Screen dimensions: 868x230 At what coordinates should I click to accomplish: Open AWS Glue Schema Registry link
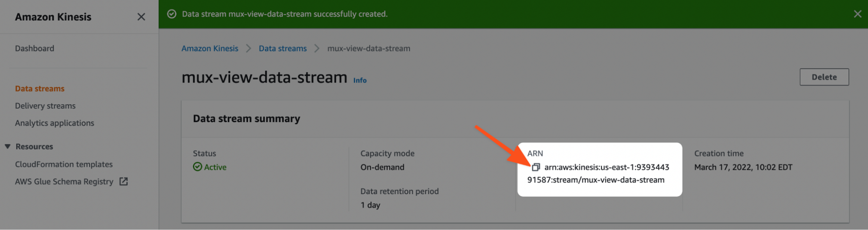[64, 181]
